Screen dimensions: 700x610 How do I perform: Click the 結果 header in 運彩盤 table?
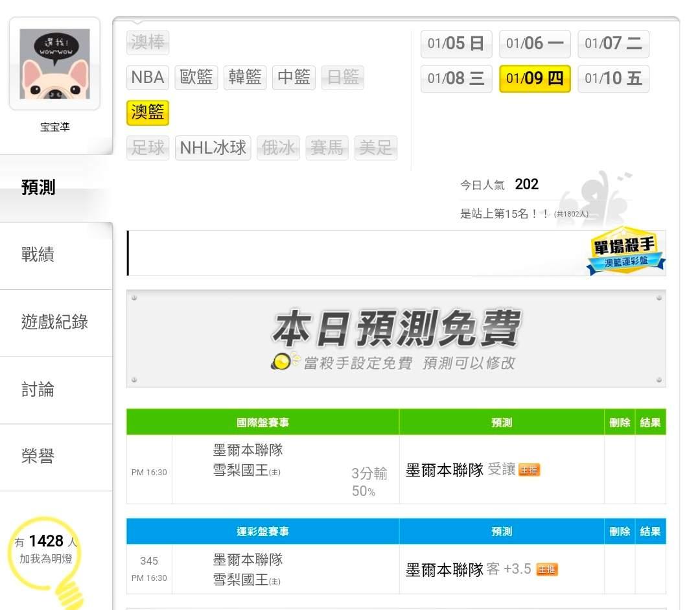(650, 532)
